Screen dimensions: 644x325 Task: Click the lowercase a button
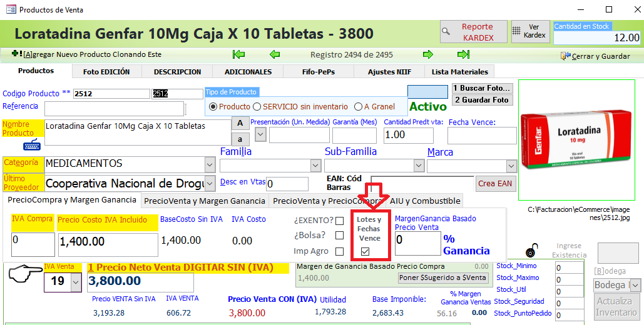click(x=240, y=139)
